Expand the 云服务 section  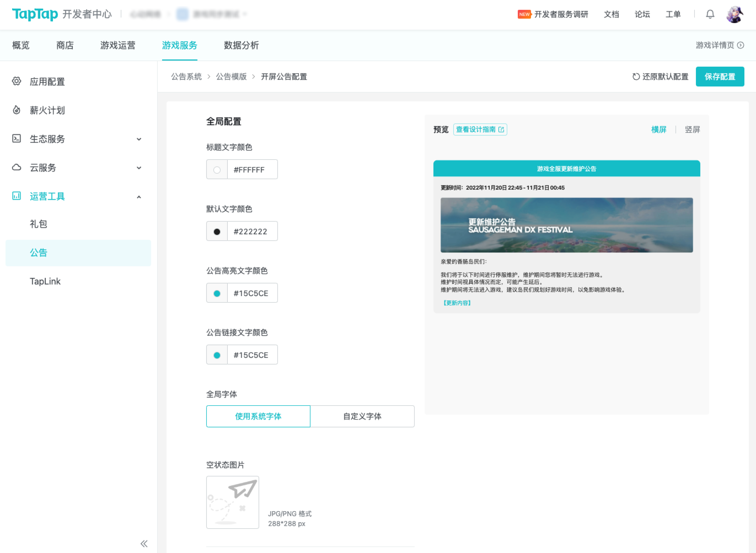tap(139, 168)
